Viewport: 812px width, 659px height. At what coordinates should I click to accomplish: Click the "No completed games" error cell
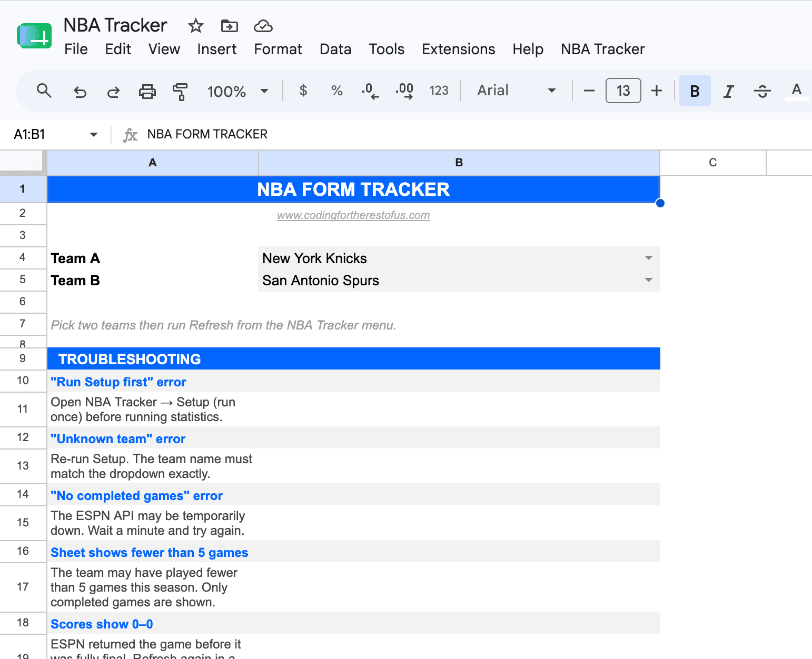[x=353, y=495]
